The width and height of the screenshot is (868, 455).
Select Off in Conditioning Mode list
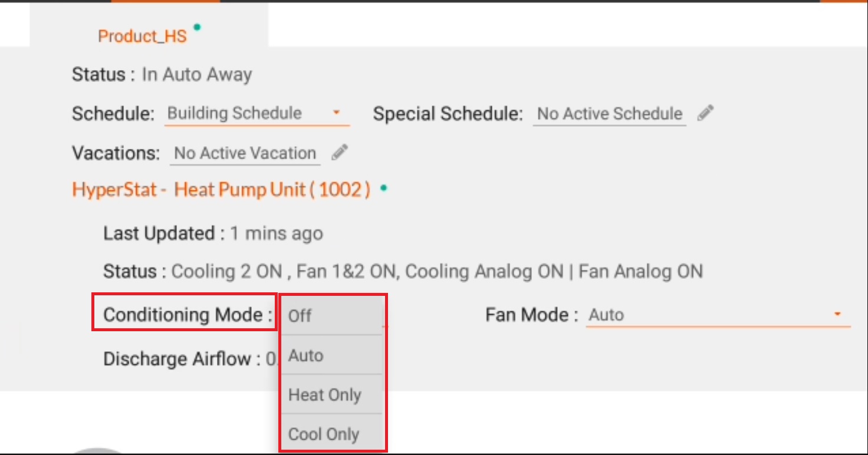tap(332, 315)
